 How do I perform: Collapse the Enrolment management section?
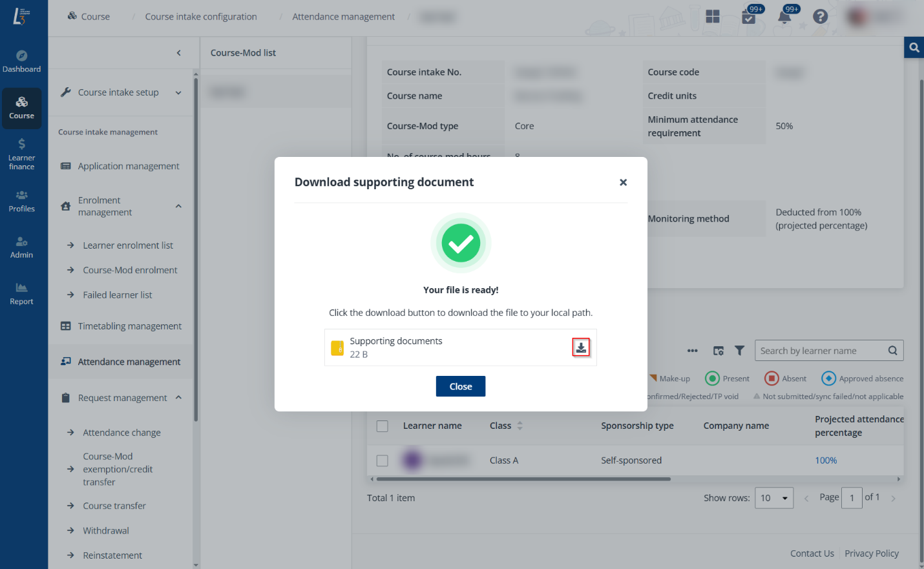pyautogui.click(x=178, y=206)
